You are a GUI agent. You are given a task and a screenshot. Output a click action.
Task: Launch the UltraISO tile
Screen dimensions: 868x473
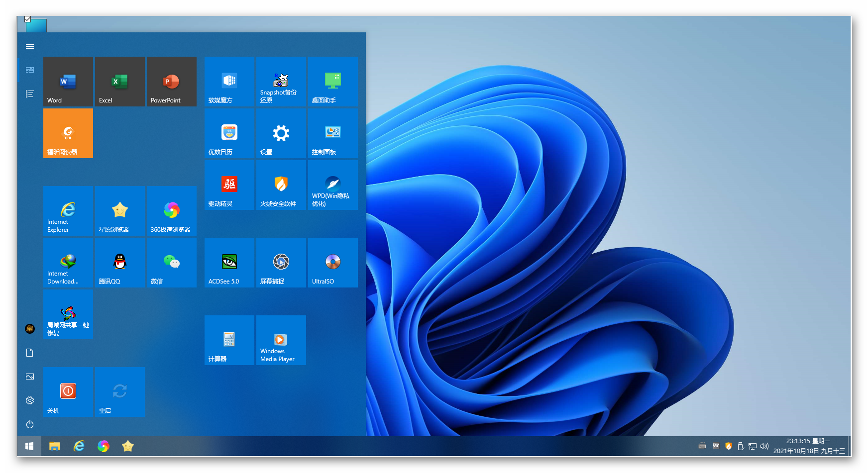point(333,263)
